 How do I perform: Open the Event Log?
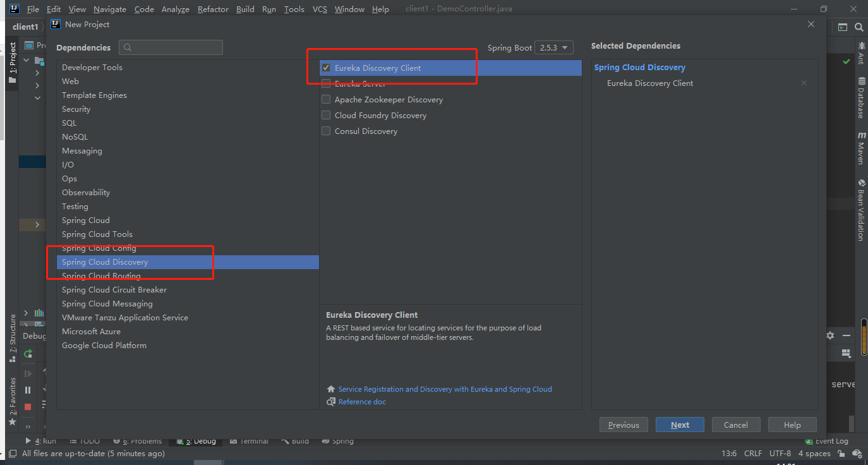click(x=827, y=441)
